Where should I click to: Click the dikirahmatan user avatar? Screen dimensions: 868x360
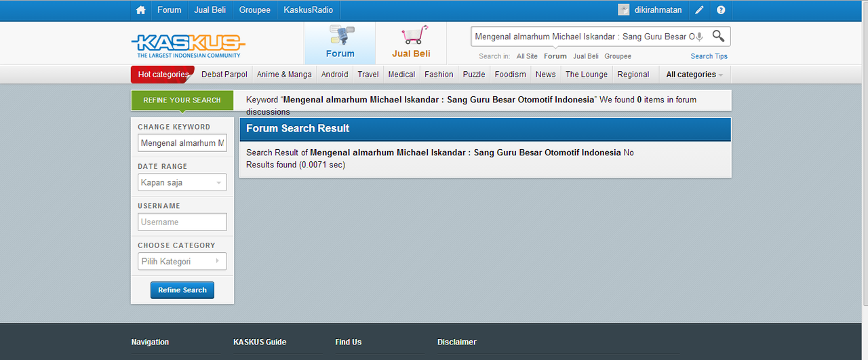coord(624,10)
